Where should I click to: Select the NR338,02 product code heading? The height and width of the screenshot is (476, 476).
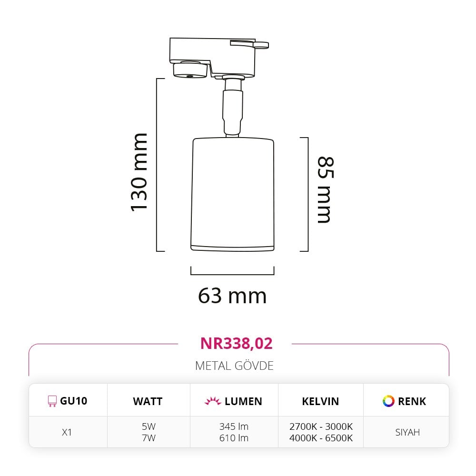(x=237, y=344)
